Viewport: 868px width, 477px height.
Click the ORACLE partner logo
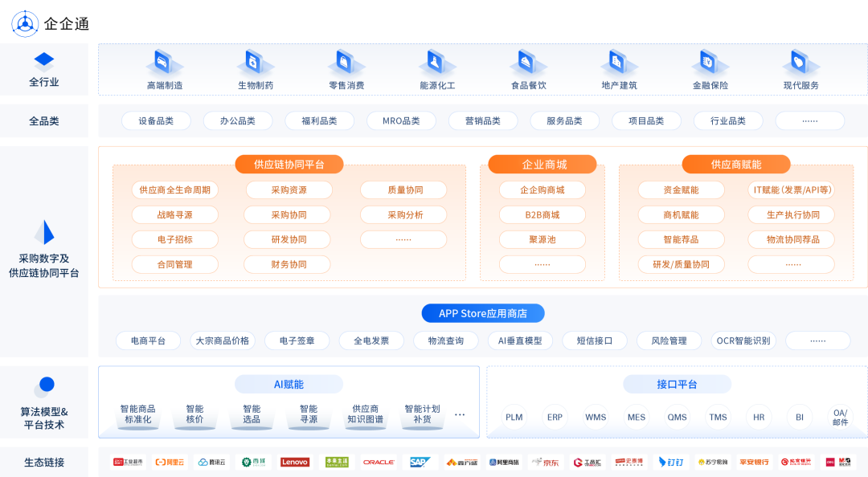pos(379,462)
